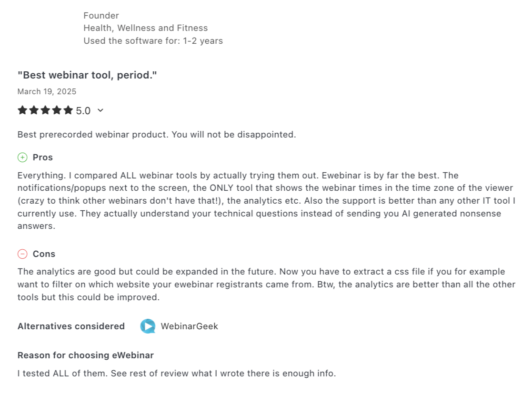Select the Pros section heading
532x413 pixels.
coord(43,157)
